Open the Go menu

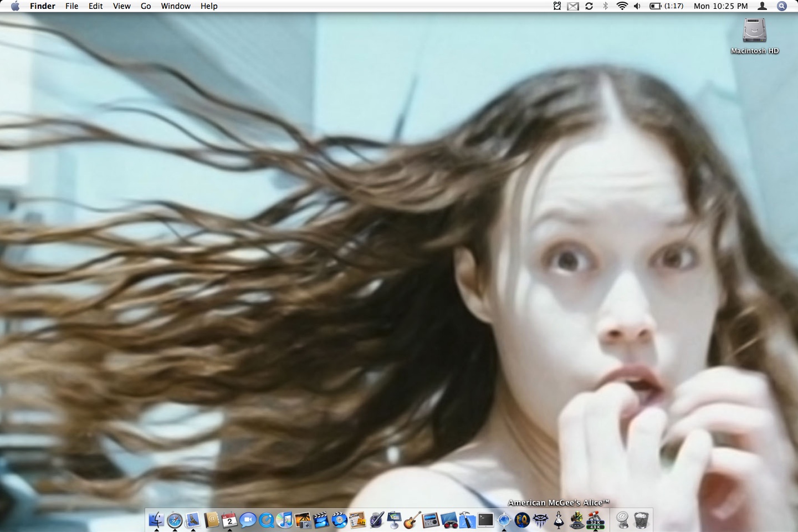[x=146, y=6]
